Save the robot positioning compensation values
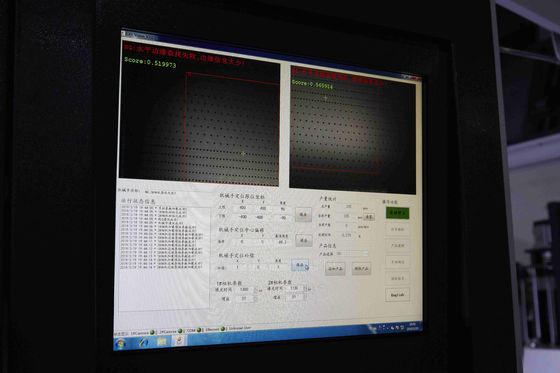560x373 pixels. click(x=300, y=265)
